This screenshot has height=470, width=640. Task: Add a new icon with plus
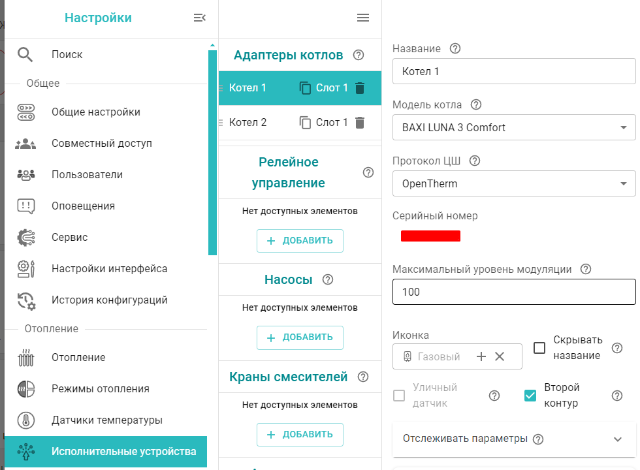pos(481,356)
